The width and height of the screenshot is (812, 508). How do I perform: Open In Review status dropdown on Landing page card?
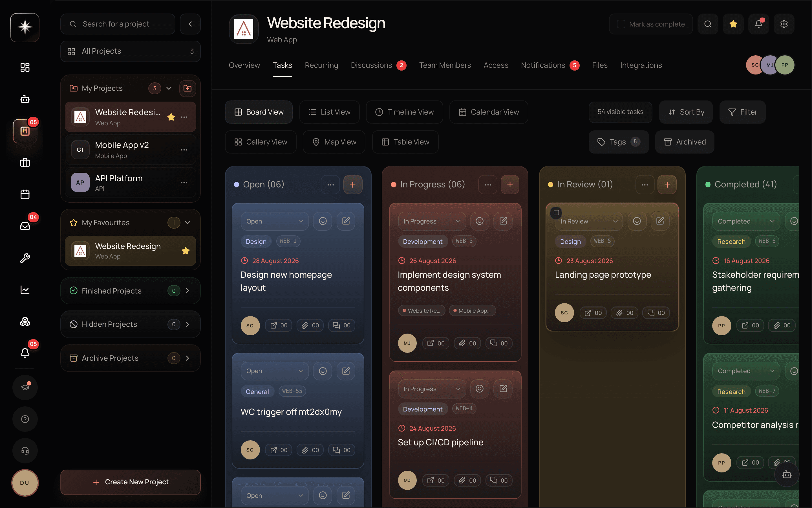point(589,221)
